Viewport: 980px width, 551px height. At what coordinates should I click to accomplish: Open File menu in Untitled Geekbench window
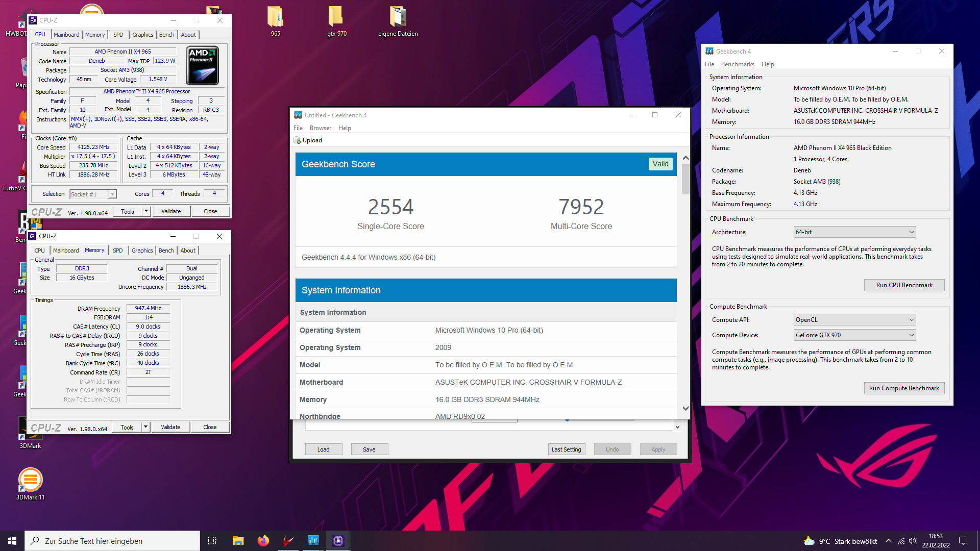[298, 128]
